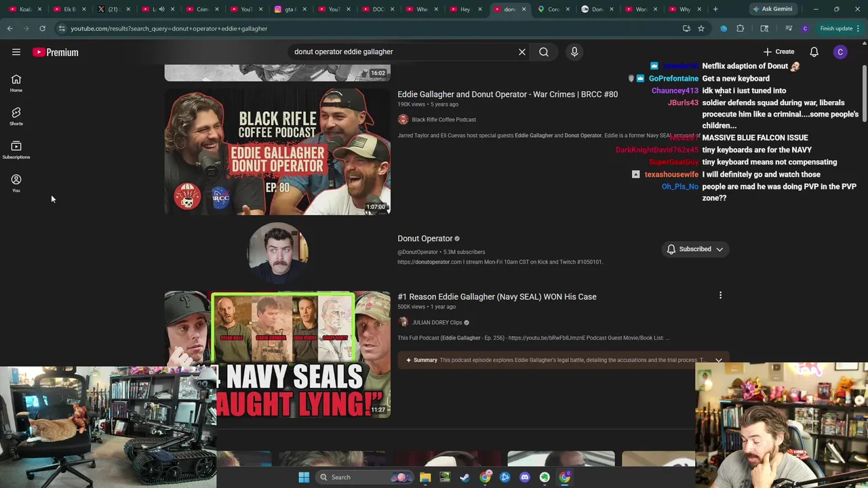Click chat message MASSIVE BLUE FALCON ISSUE
The width and height of the screenshot is (868, 488).
tap(755, 138)
